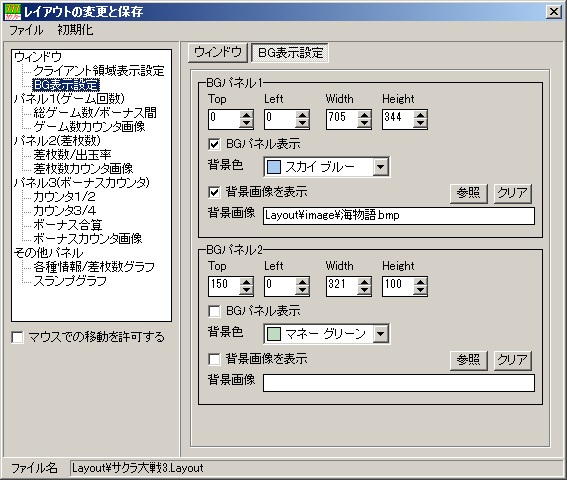Click 参照 button in BGパネル1

click(x=468, y=193)
